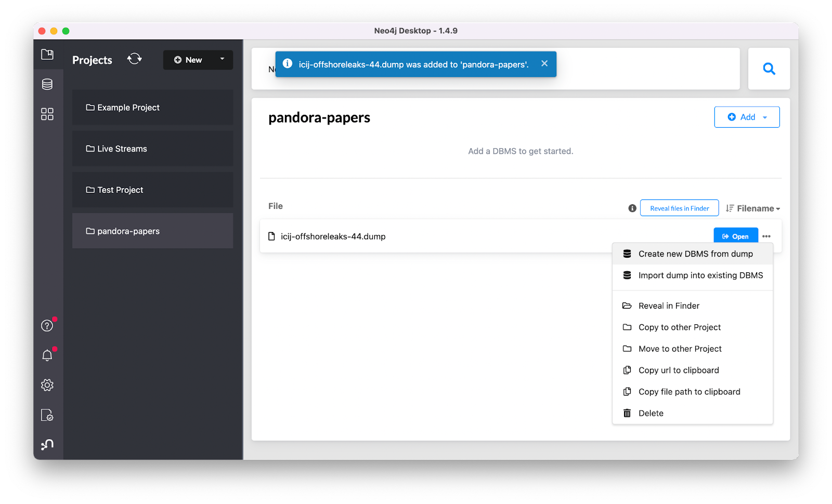
Task: Click Reveal files in Finder button
Action: coord(680,208)
